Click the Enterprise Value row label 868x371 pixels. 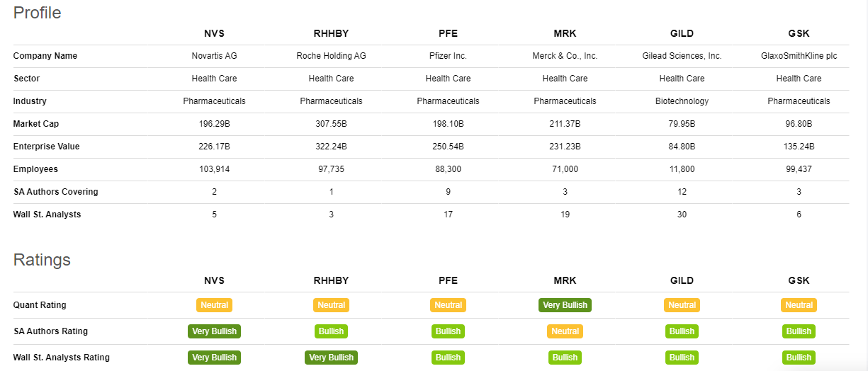[x=46, y=147]
